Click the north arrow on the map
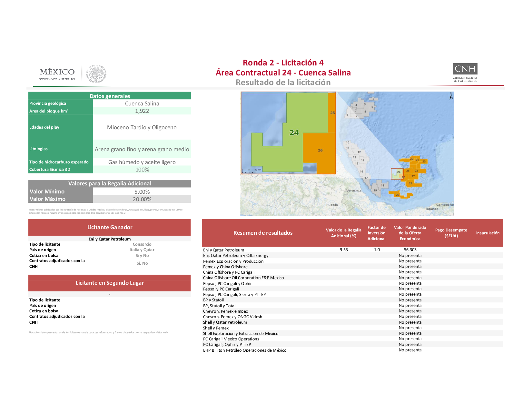The height and width of the screenshot is (411, 532). [451, 96]
